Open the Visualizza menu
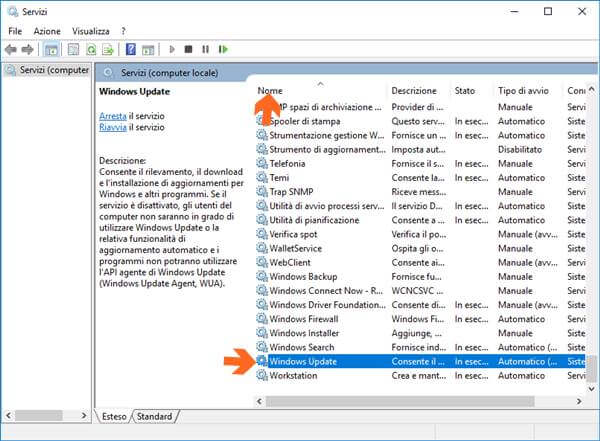This screenshot has width=600, height=441. [x=91, y=31]
